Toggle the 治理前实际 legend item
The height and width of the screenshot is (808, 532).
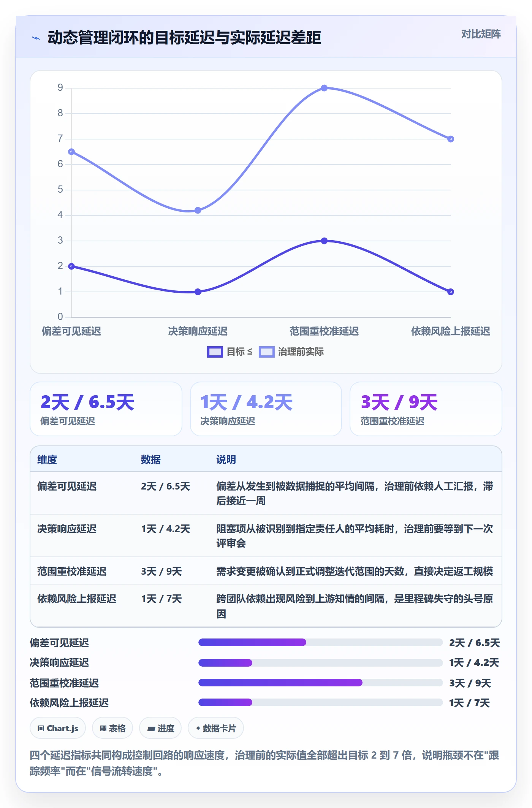291,352
